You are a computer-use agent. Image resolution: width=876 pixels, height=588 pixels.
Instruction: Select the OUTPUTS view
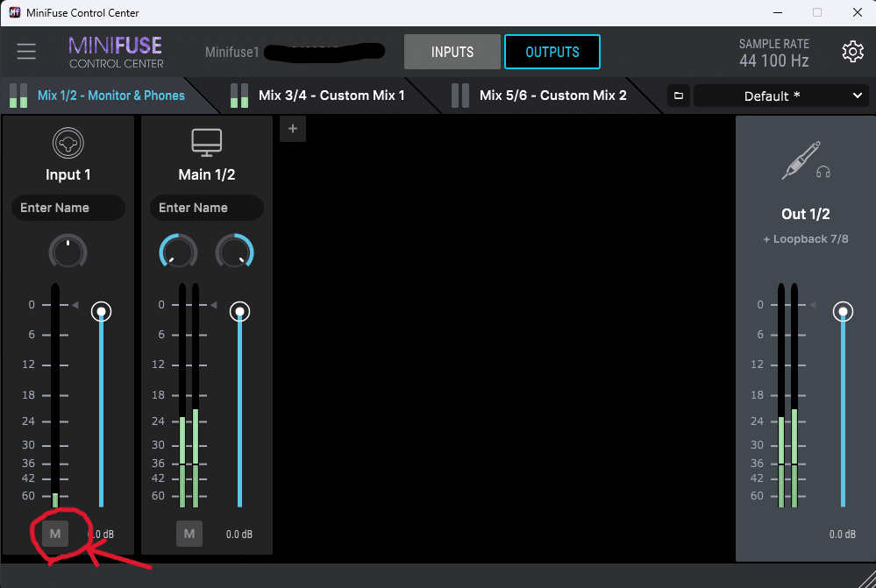[x=552, y=52]
